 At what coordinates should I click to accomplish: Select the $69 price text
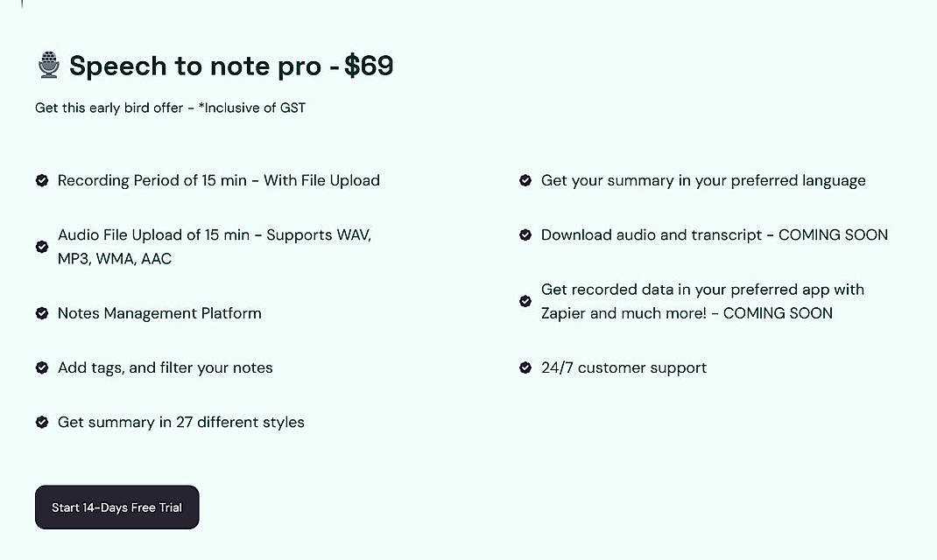[x=368, y=66]
